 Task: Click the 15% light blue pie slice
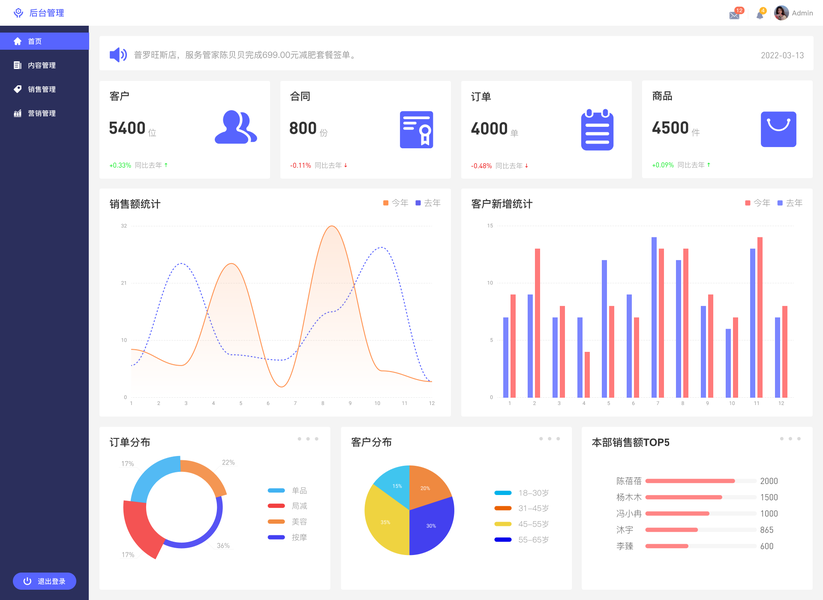396,485
